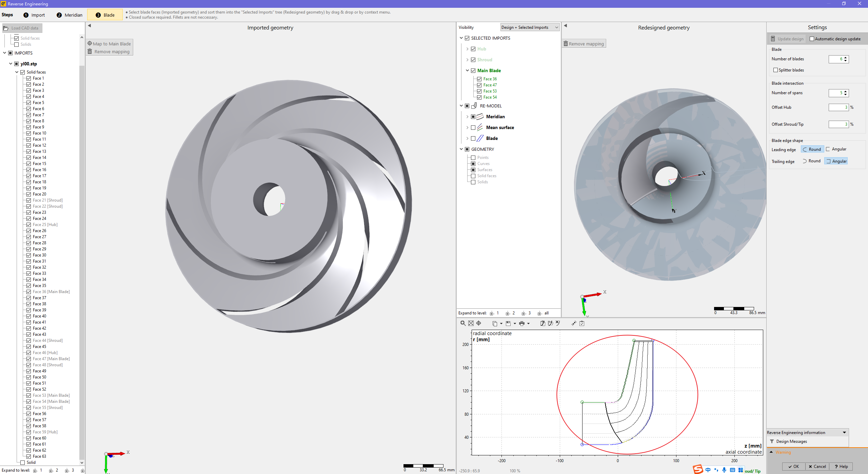
Task: Click the crosshair icon in diagram toolbar
Action: pyautogui.click(x=479, y=323)
